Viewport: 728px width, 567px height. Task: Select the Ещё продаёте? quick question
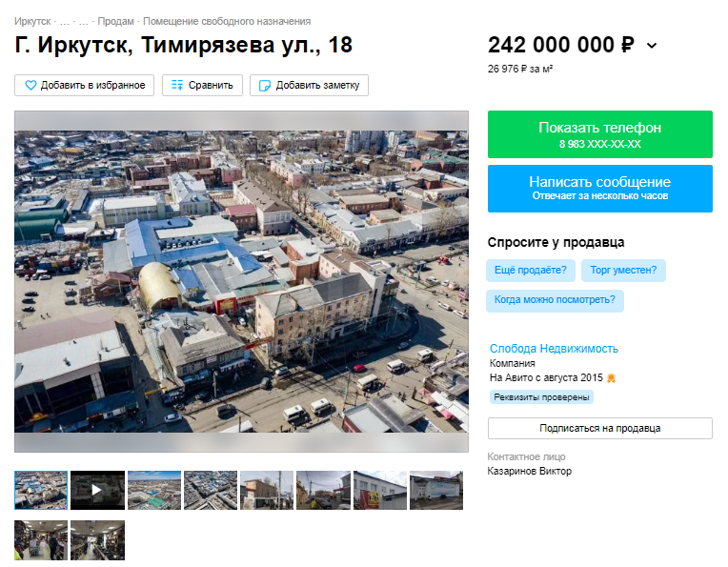[x=531, y=271]
